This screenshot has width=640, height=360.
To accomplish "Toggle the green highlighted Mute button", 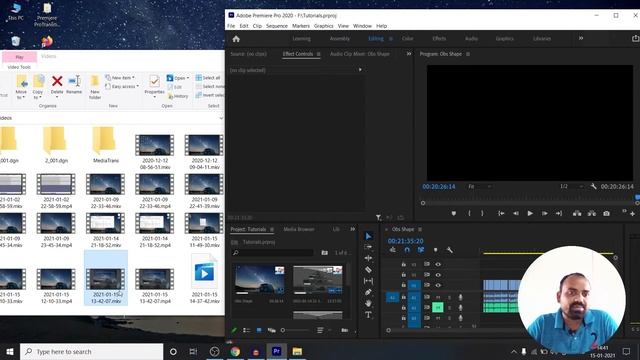I will click(438, 307).
